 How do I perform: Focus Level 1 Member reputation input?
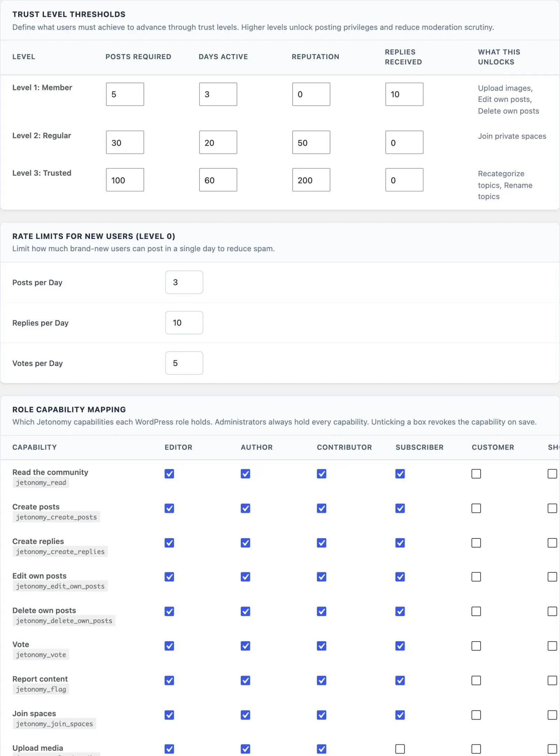[x=311, y=94]
